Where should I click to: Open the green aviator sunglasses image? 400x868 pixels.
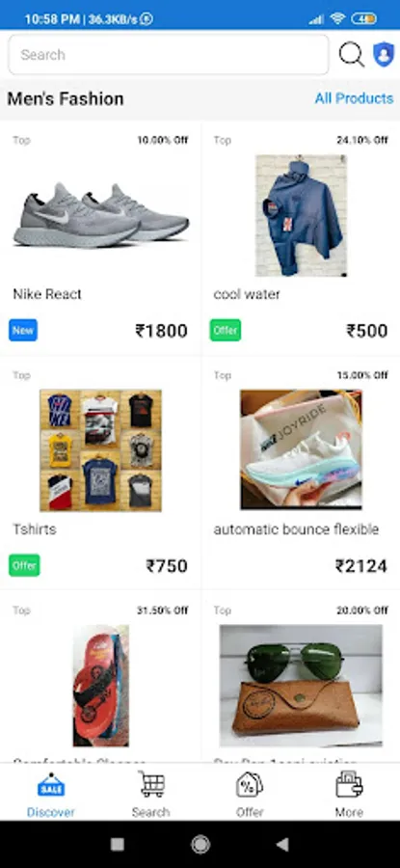302,686
